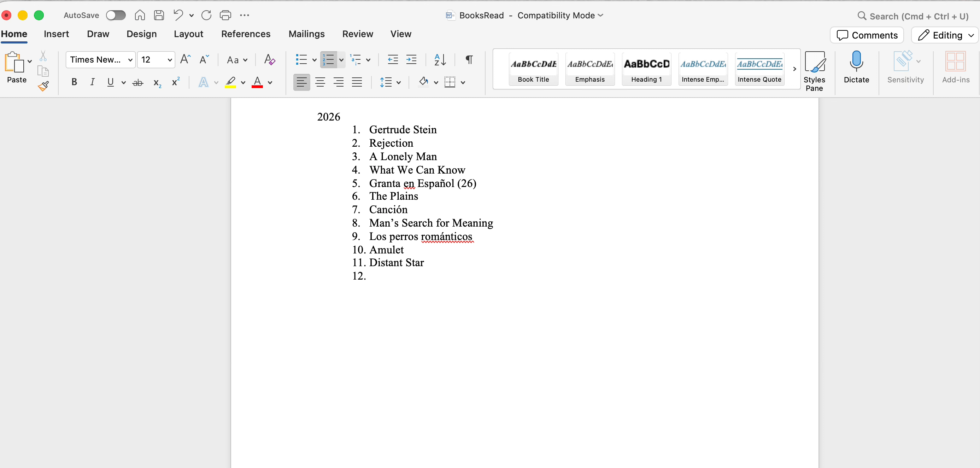
Task: Align text to the right
Action: 338,82
